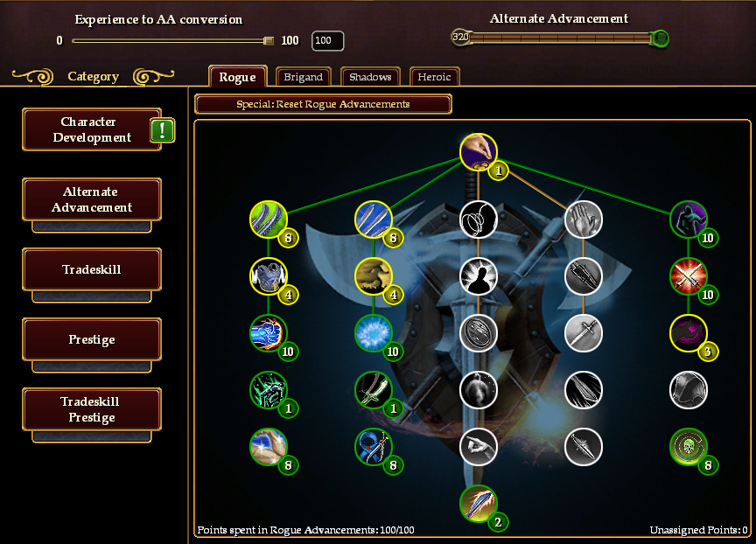Open the Shadows tab
Image resolution: width=756 pixels, height=544 pixels.
point(370,77)
